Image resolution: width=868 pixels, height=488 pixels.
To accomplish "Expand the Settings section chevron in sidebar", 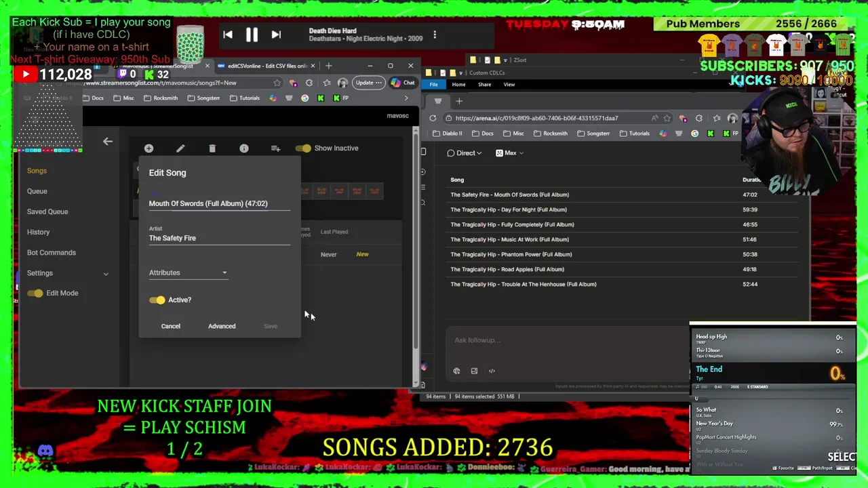I will click(x=106, y=274).
